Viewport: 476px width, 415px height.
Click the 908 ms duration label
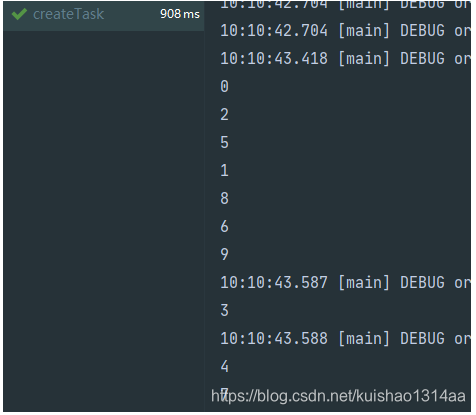(180, 14)
